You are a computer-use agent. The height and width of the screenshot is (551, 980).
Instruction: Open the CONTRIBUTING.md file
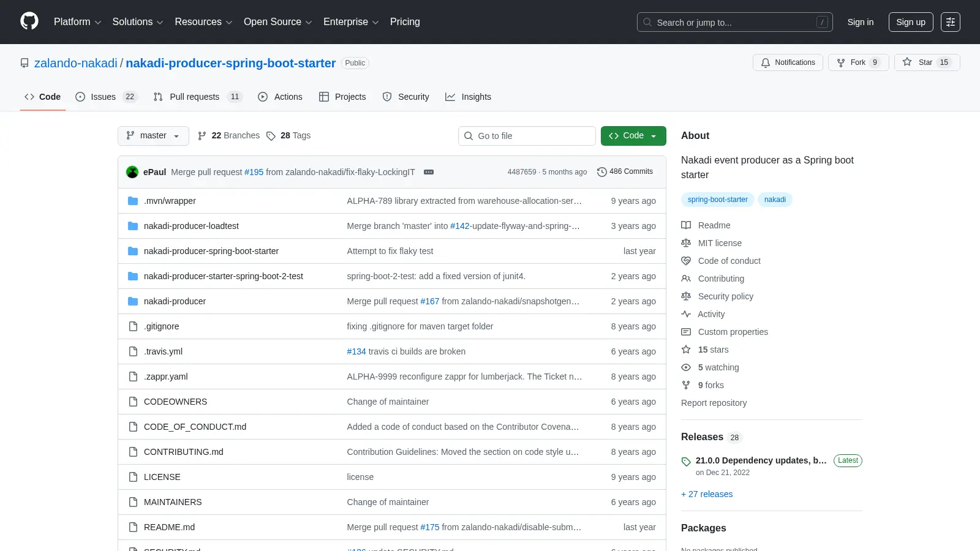click(184, 452)
